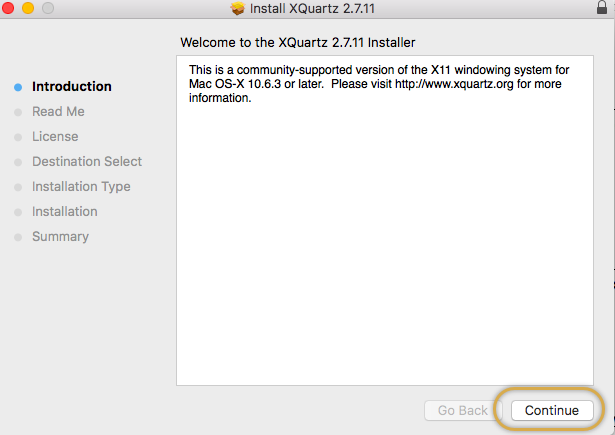The height and width of the screenshot is (435, 615).
Task: Close the installer with the red button
Action: [7, 9]
